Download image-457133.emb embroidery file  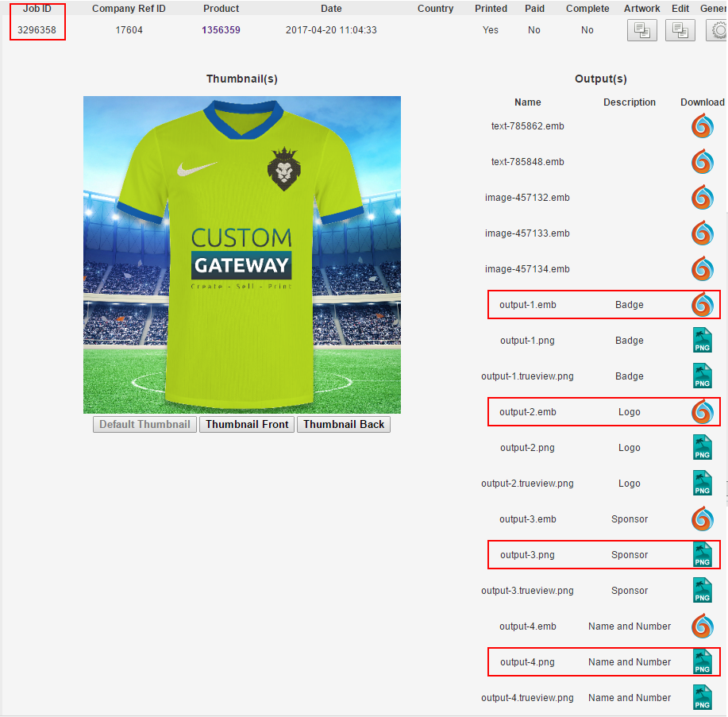702,233
